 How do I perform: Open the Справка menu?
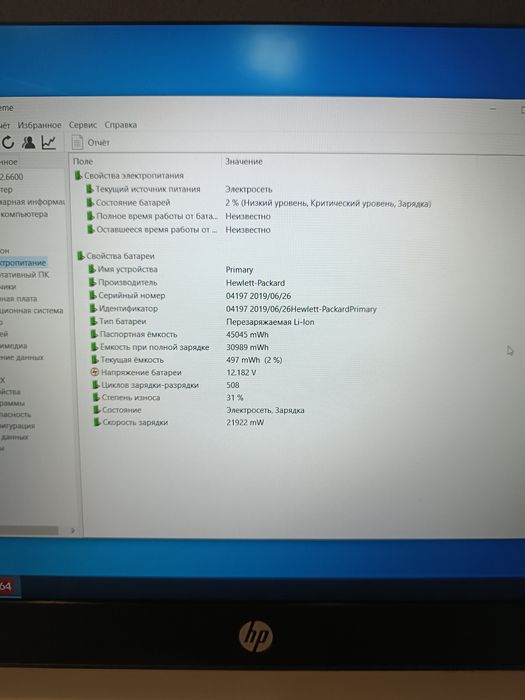click(121, 125)
